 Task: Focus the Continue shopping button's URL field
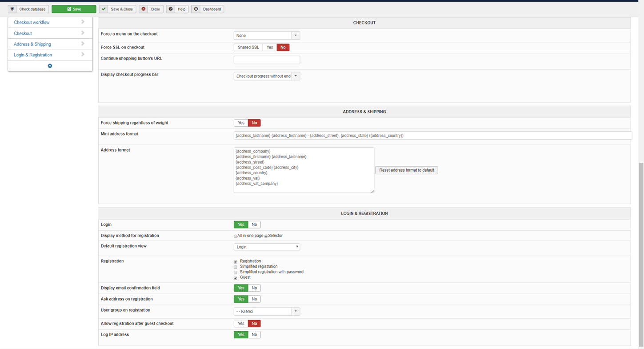coord(267,60)
